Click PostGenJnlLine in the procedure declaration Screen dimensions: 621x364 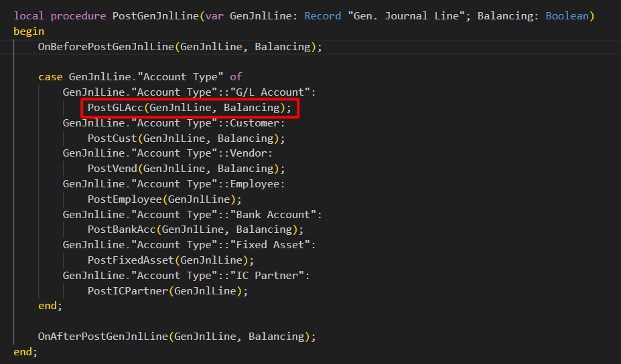click(x=155, y=15)
